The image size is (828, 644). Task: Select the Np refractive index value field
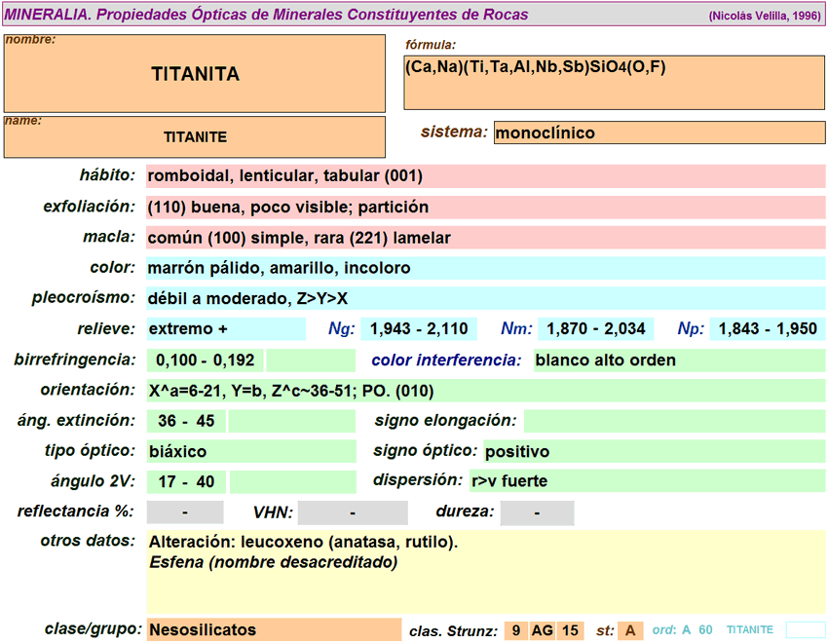768,329
